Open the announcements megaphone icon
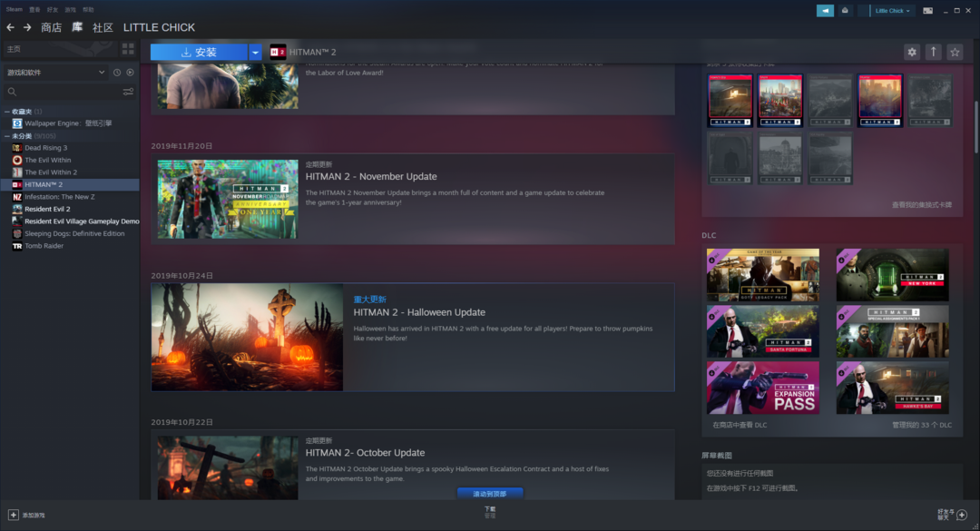The width and height of the screenshot is (980, 531). (825, 11)
